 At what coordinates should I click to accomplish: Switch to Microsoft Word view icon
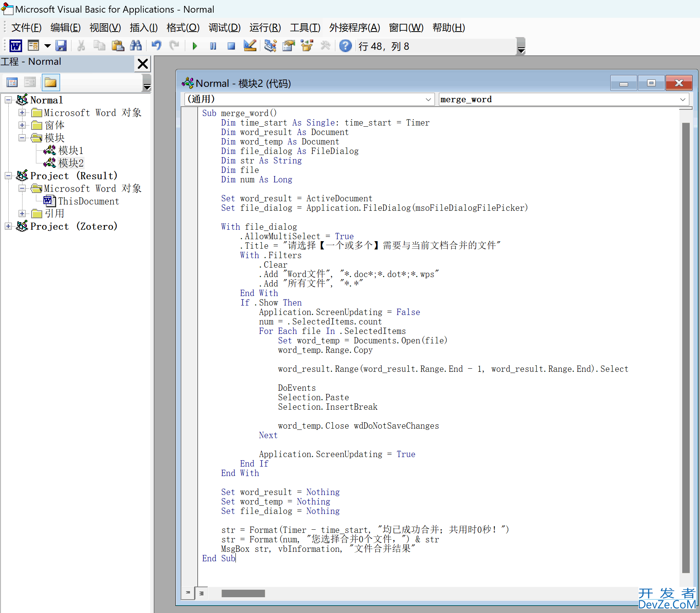pyautogui.click(x=16, y=46)
